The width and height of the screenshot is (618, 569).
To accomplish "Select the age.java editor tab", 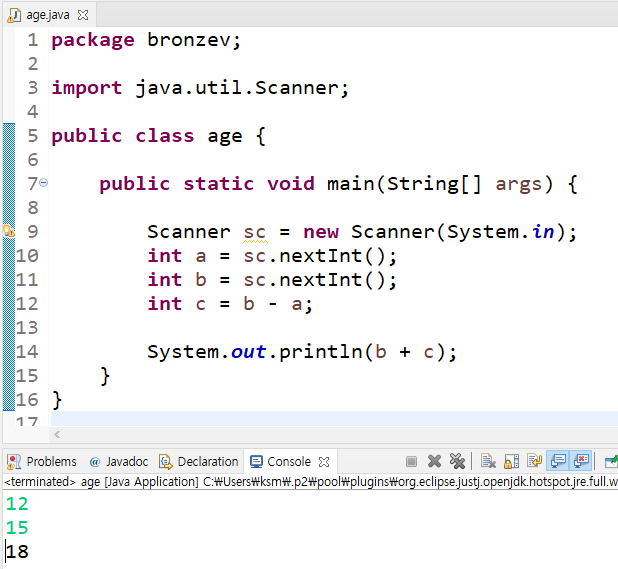I will [x=48, y=15].
